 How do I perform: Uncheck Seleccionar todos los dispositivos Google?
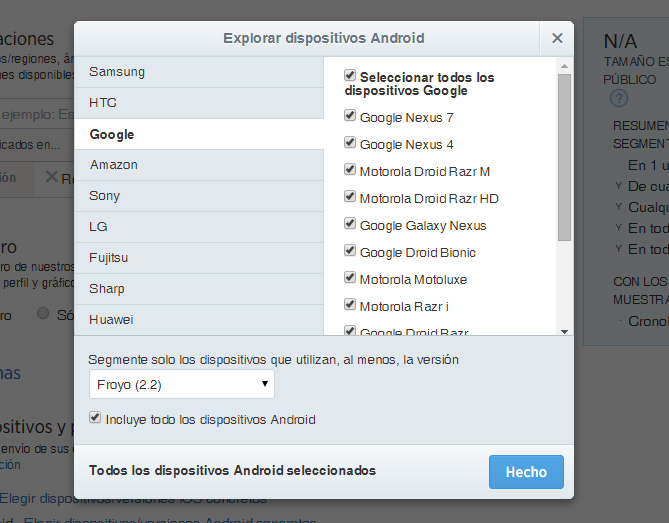(350, 76)
